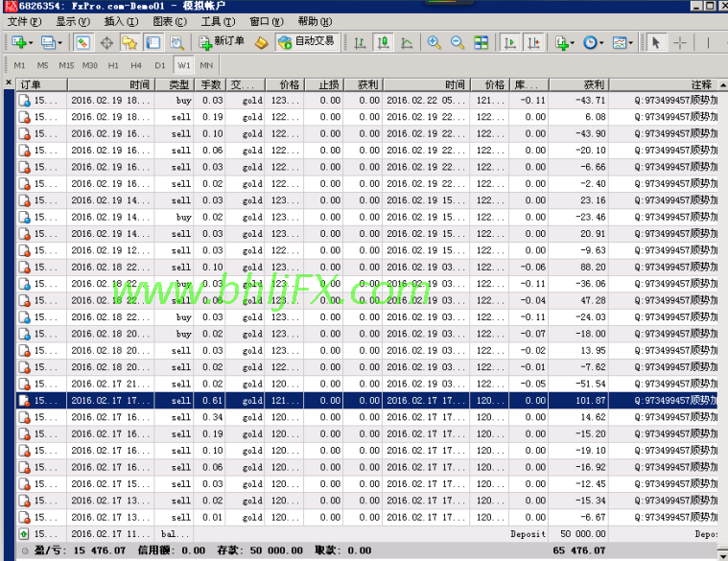Click the profit value -43.71
Screen dimensions: 728x561
tap(590, 101)
